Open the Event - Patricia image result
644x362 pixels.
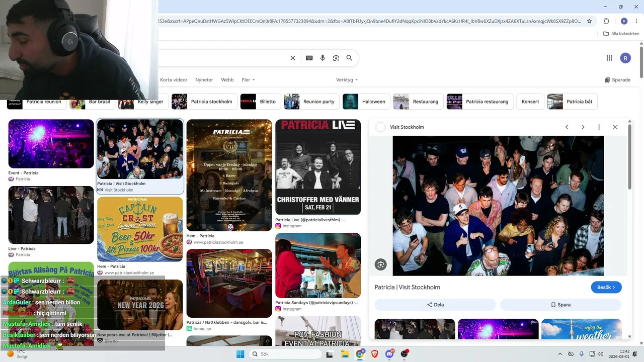(51, 144)
